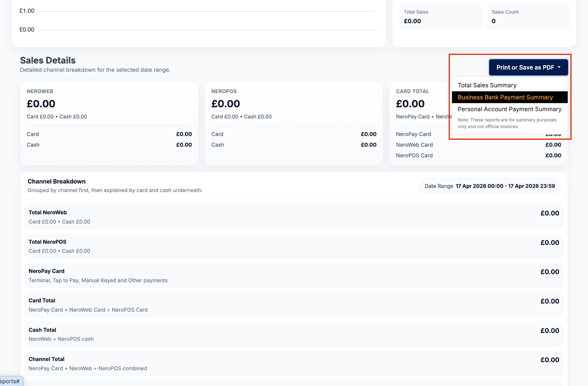
Task: Select the Sales Count stat card
Action: click(528, 17)
